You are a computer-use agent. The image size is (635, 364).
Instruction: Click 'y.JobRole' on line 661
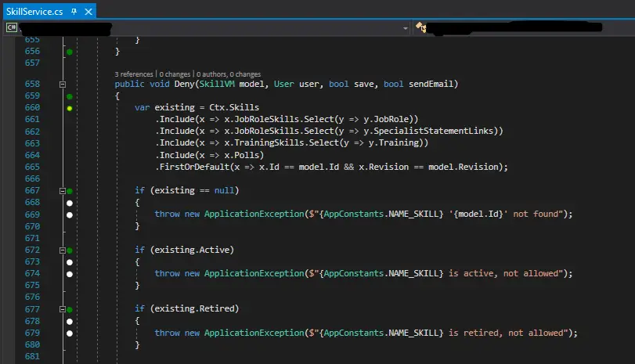click(x=385, y=119)
